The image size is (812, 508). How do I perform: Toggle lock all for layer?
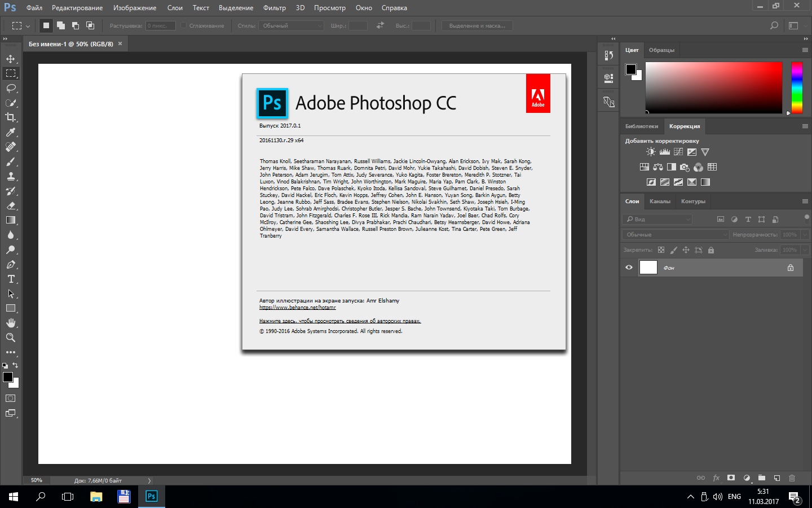tap(711, 250)
